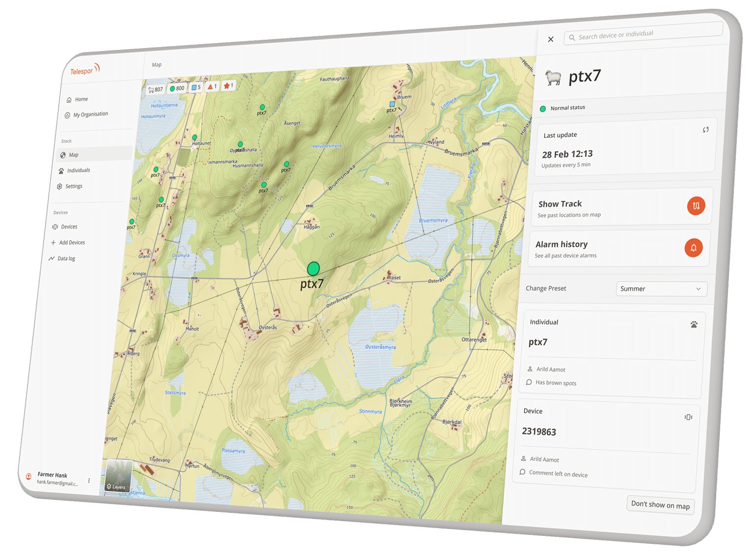
Task: Open Alarm history for the device
Action: coord(619,249)
